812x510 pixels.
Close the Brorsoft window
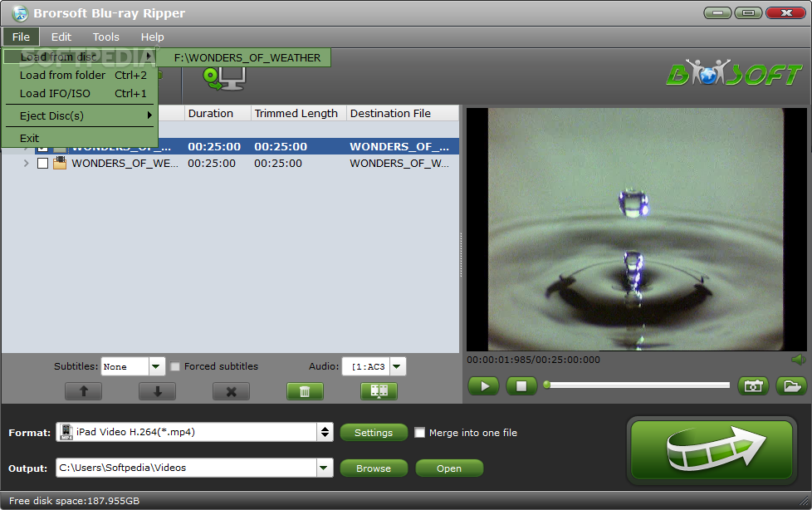coord(785,13)
